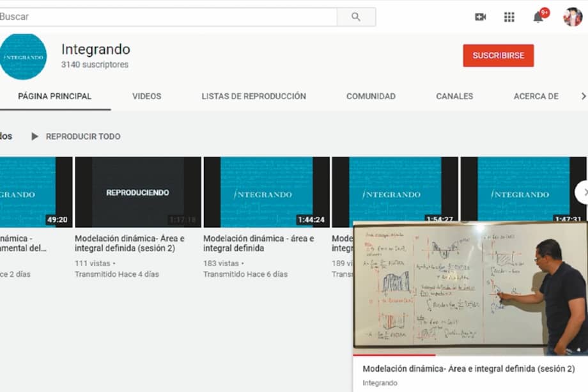The width and height of the screenshot is (588, 392).
Task: Open the notifications bell showing 9+
Action: pos(537,17)
